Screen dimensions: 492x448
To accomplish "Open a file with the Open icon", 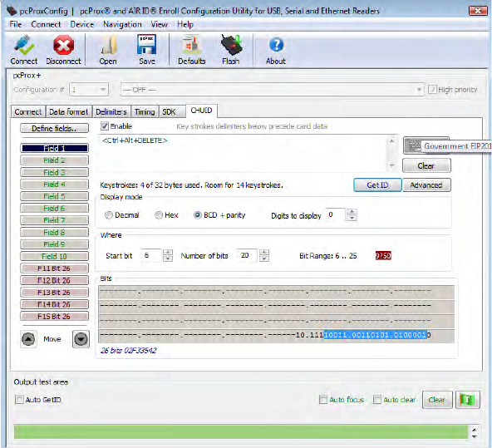I will [108, 50].
